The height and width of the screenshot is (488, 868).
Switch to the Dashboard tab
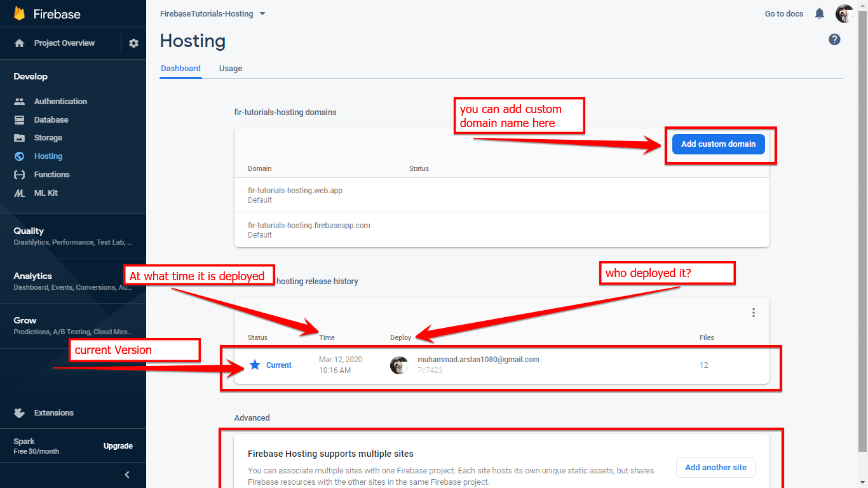180,69
